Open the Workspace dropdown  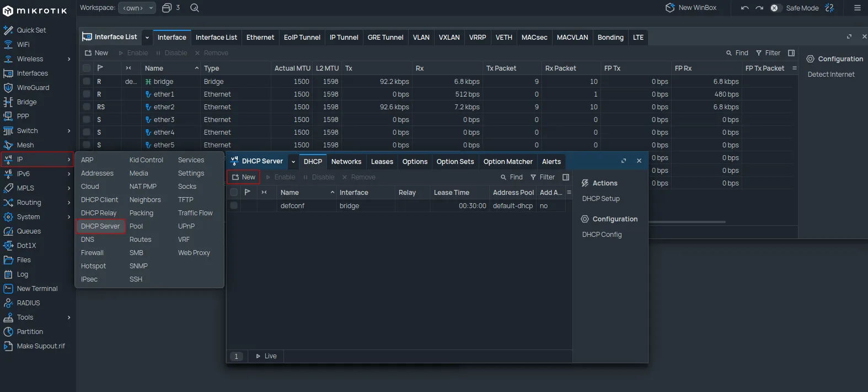137,8
